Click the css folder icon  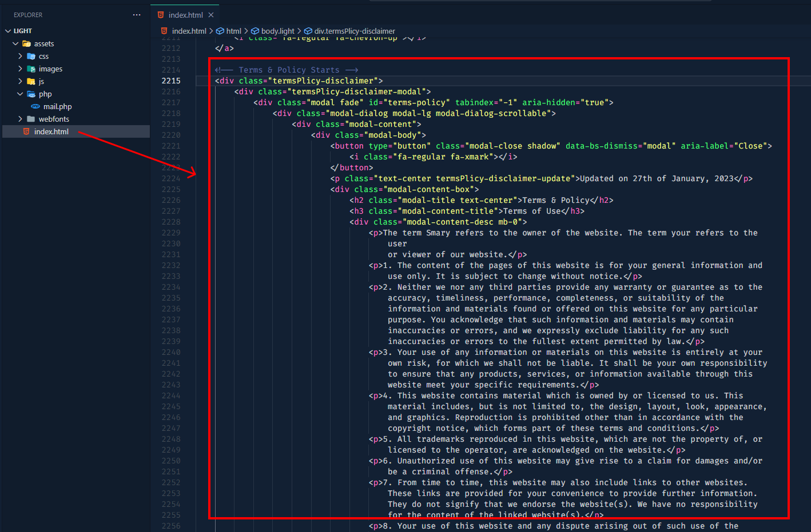click(31, 56)
